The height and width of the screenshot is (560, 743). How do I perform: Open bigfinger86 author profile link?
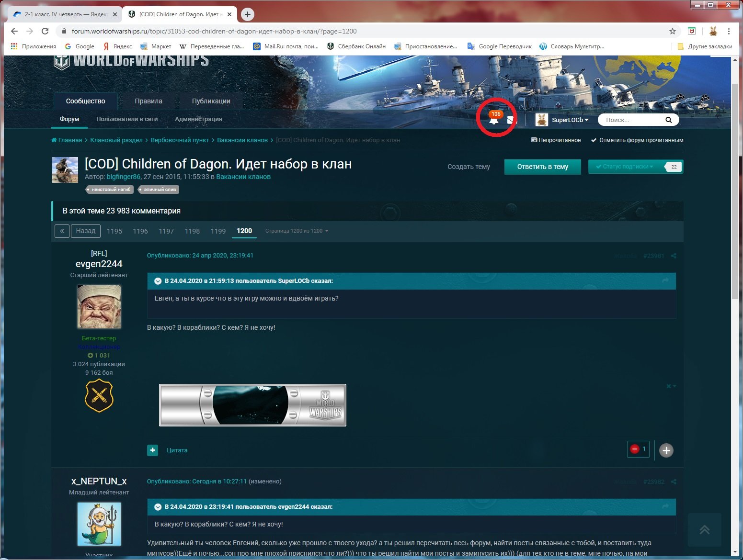click(x=124, y=177)
